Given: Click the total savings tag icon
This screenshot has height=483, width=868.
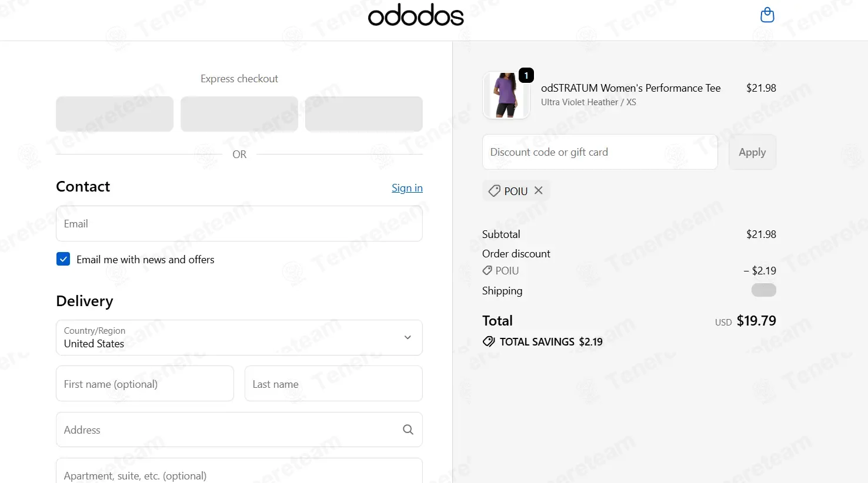Looking at the screenshot, I should [489, 341].
